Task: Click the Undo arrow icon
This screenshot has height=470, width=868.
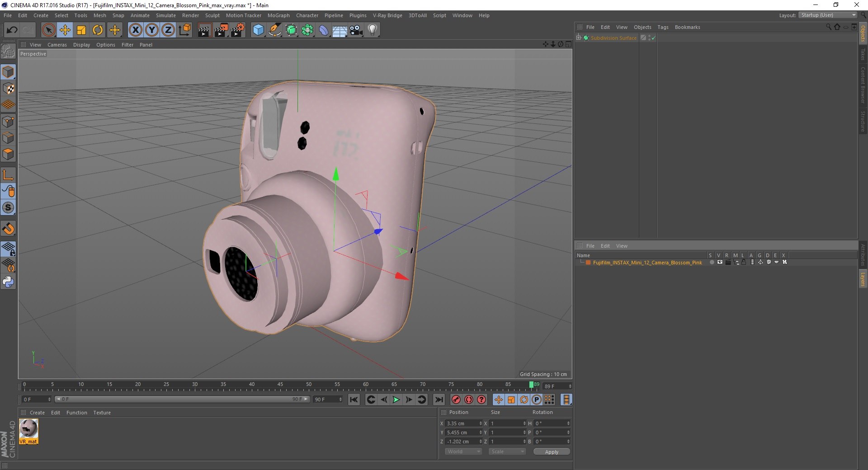Action: pyautogui.click(x=12, y=30)
